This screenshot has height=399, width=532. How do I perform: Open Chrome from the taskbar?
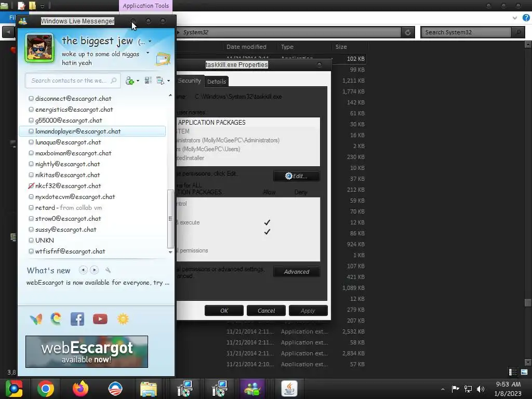click(46, 389)
